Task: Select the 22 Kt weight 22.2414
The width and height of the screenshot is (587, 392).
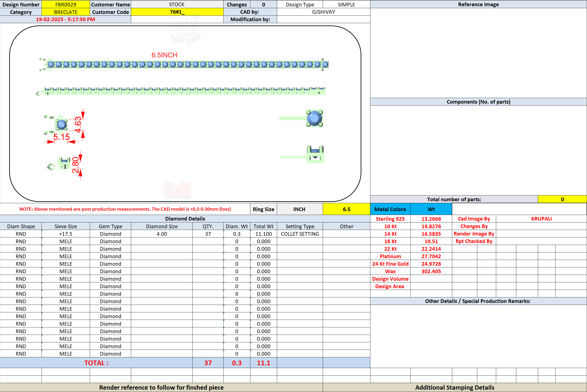Action: click(x=431, y=249)
